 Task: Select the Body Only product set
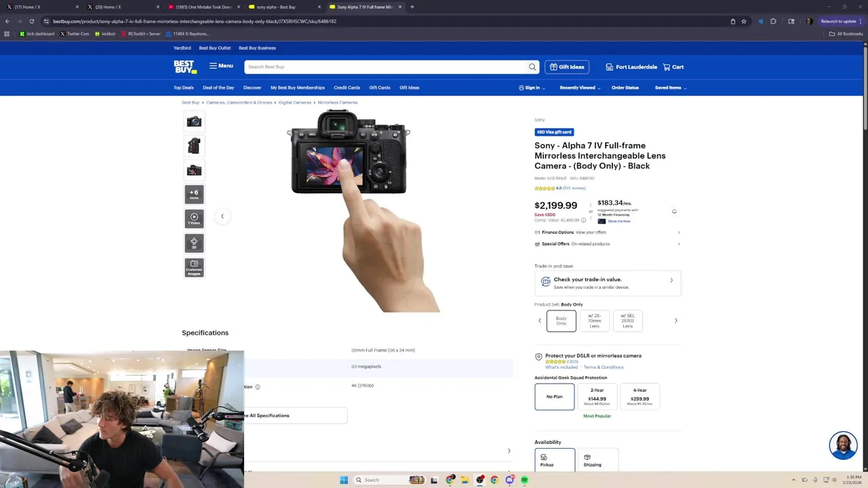pos(561,321)
